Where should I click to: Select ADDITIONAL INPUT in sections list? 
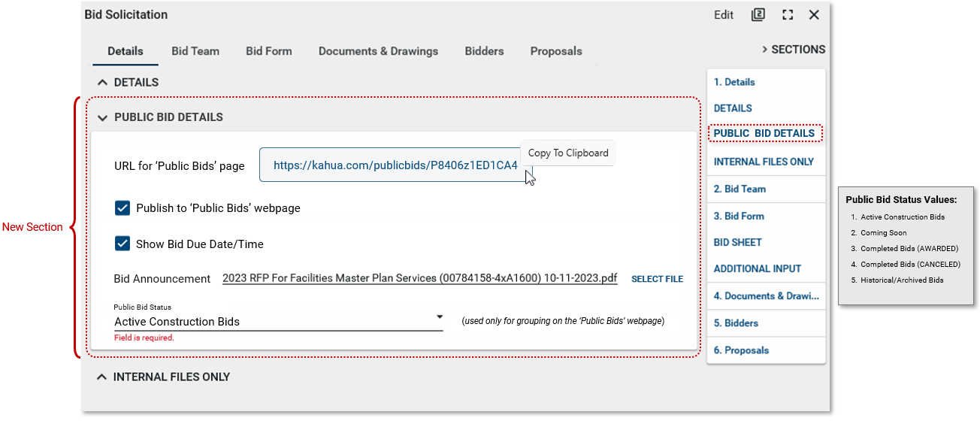(757, 268)
